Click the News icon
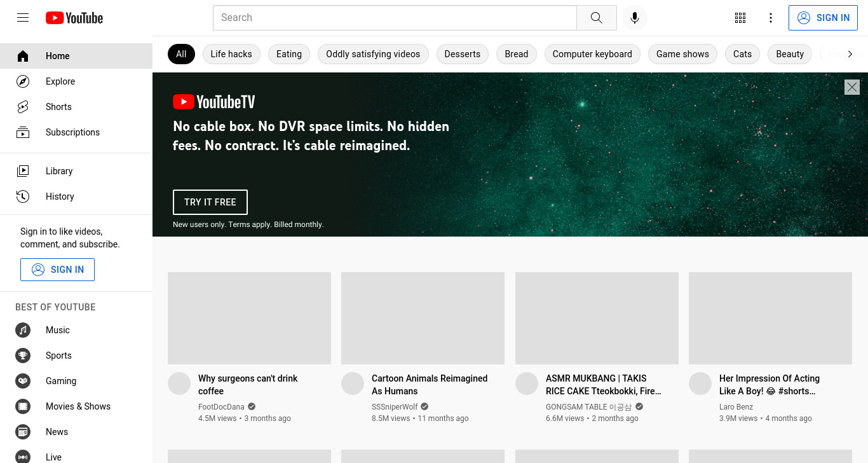868x463 pixels. point(23,432)
